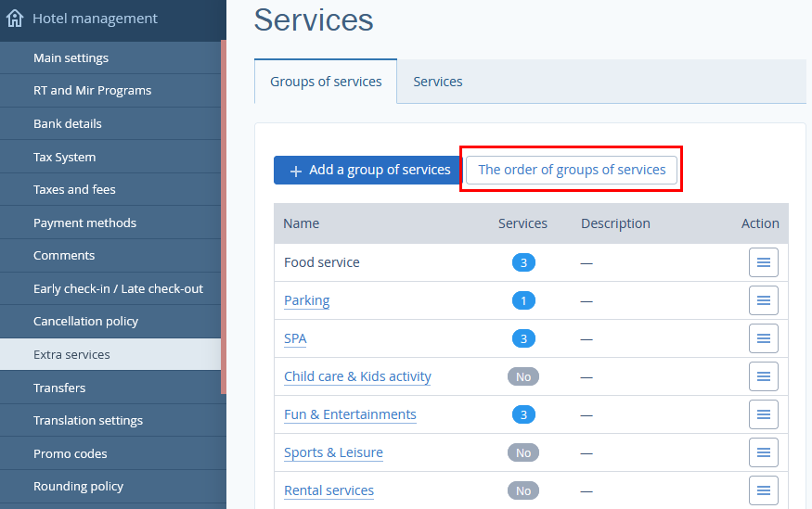Switch to the Groups of services tab
Image resolution: width=812 pixels, height=509 pixels.
coord(326,82)
